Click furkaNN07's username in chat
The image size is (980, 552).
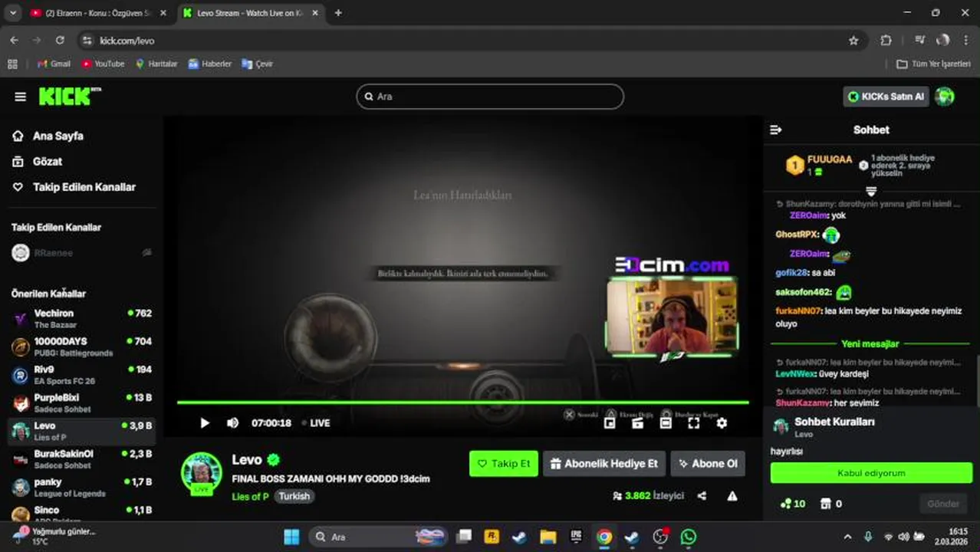click(x=797, y=310)
